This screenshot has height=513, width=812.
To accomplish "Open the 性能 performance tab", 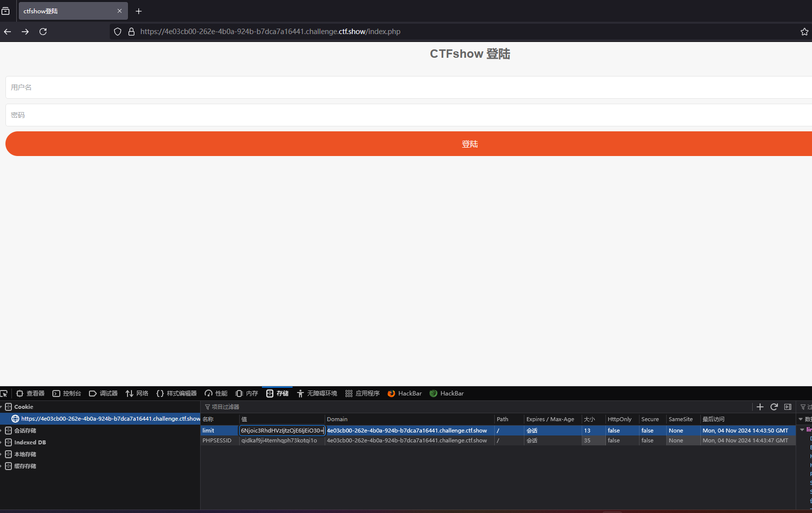I will 216,394.
